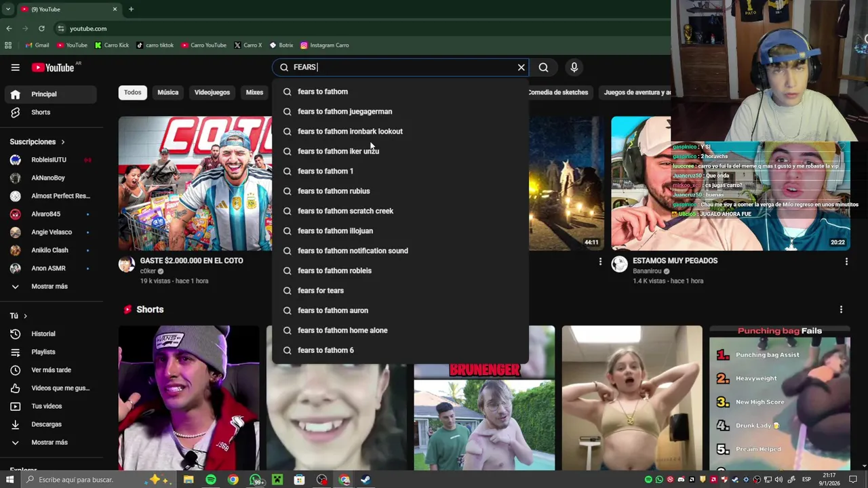Open Shorts shelf three-dot options
Viewport: 868px width, 488px height.
click(x=841, y=310)
